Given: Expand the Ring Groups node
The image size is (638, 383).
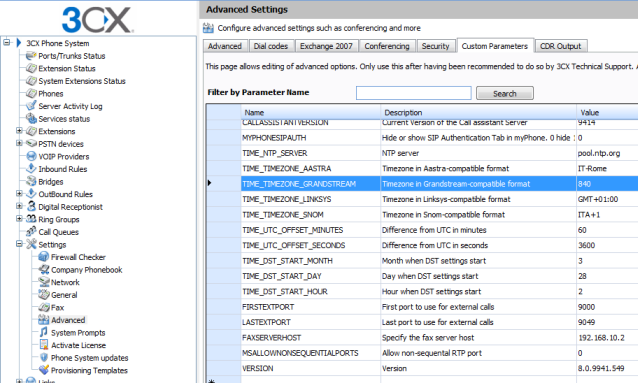Looking at the screenshot, I should [19, 219].
